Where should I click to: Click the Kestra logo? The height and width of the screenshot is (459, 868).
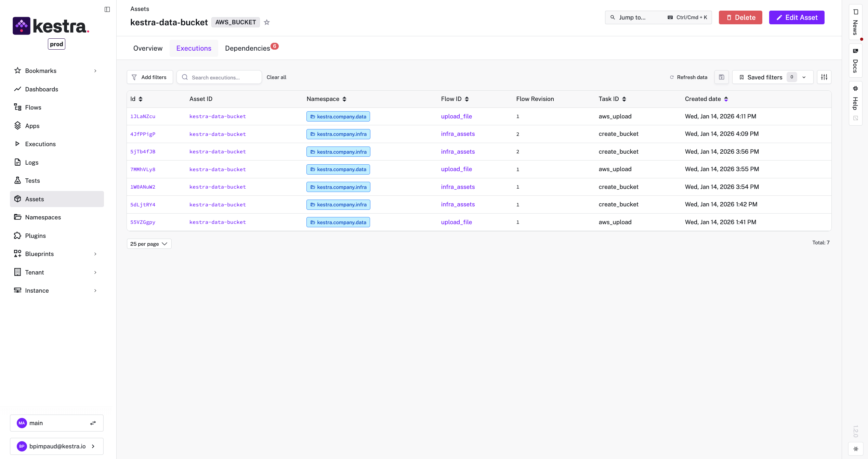pyautogui.click(x=51, y=26)
